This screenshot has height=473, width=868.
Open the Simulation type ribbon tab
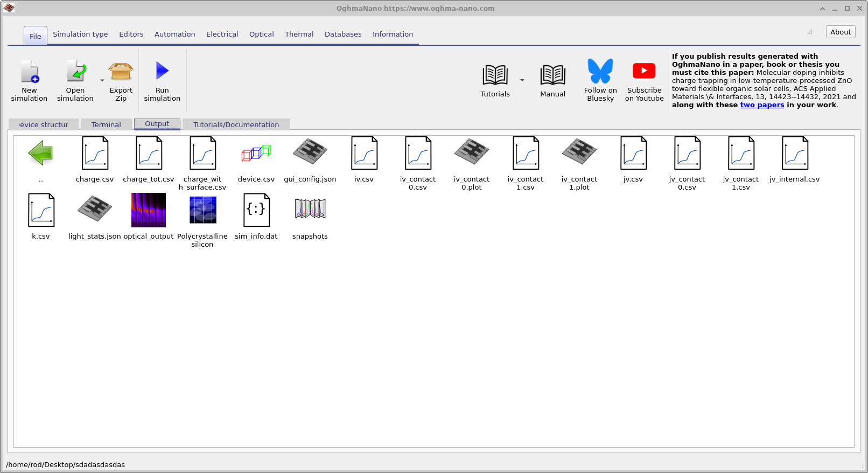tap(80, 34)
